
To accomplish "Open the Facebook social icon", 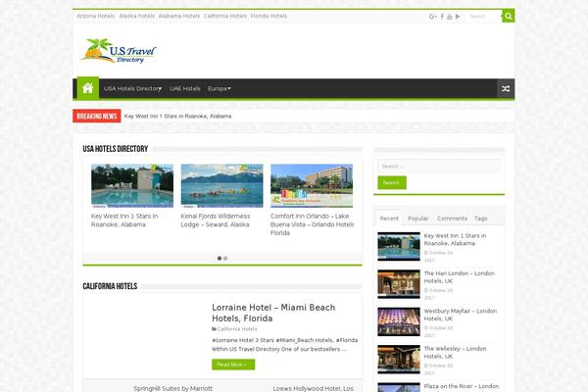I will point(442,16).
